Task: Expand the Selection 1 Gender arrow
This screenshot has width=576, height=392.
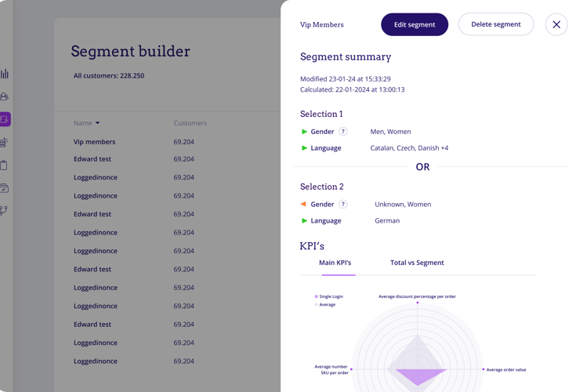Action: pyautogui.click(x=304, y=132)
